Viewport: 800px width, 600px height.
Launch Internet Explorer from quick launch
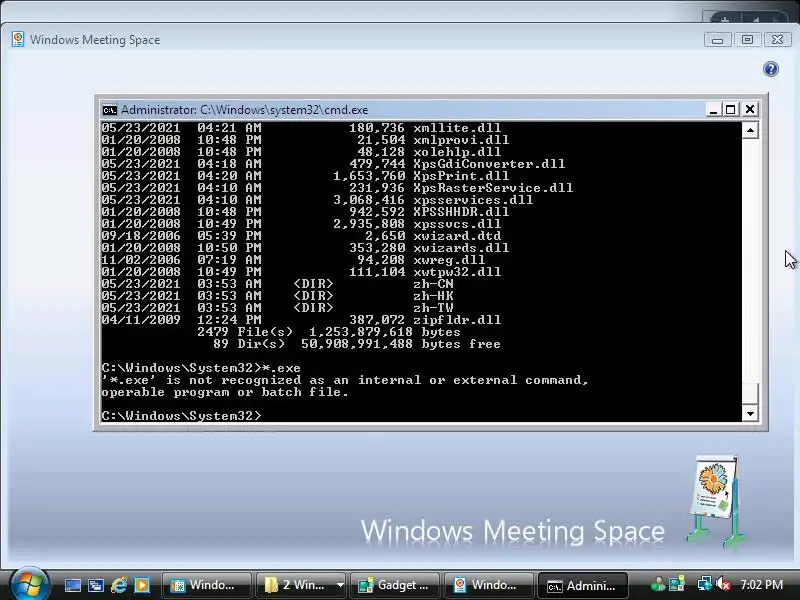[x=119, y=585]
